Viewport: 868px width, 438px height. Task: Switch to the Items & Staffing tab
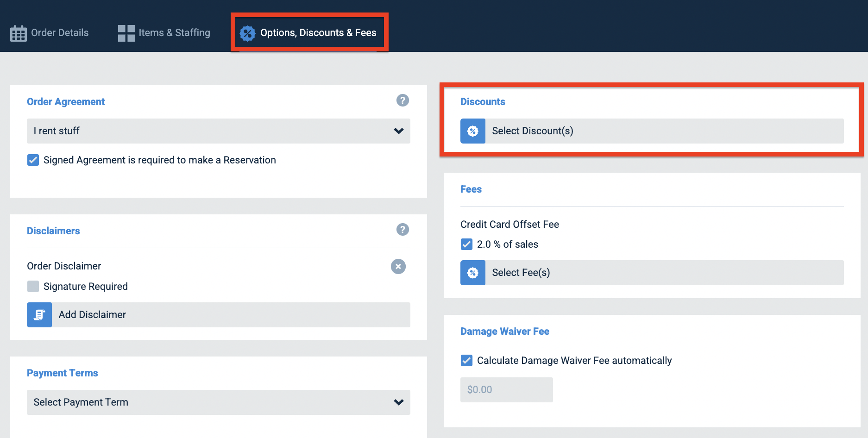pyautogui.click(x=164, y=33)
